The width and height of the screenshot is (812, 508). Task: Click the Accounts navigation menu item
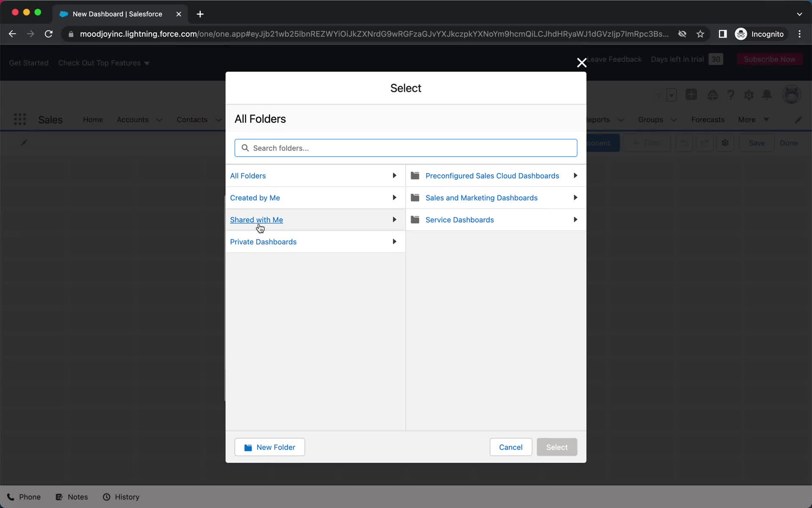[132, 119]
